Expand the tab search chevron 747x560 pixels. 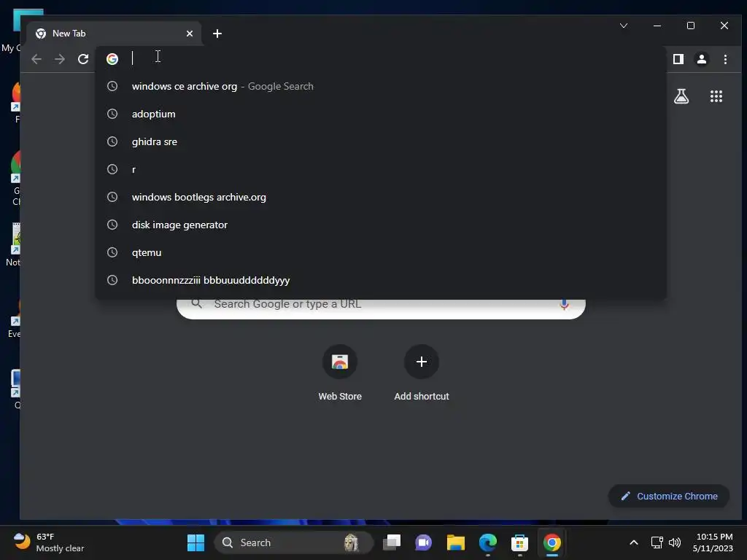624,26
